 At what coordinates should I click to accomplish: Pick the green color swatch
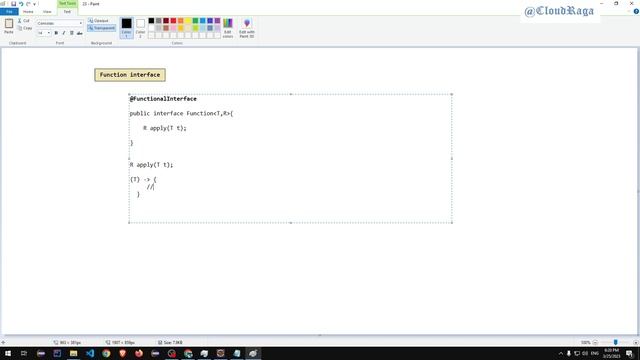(x=196, y=20)
